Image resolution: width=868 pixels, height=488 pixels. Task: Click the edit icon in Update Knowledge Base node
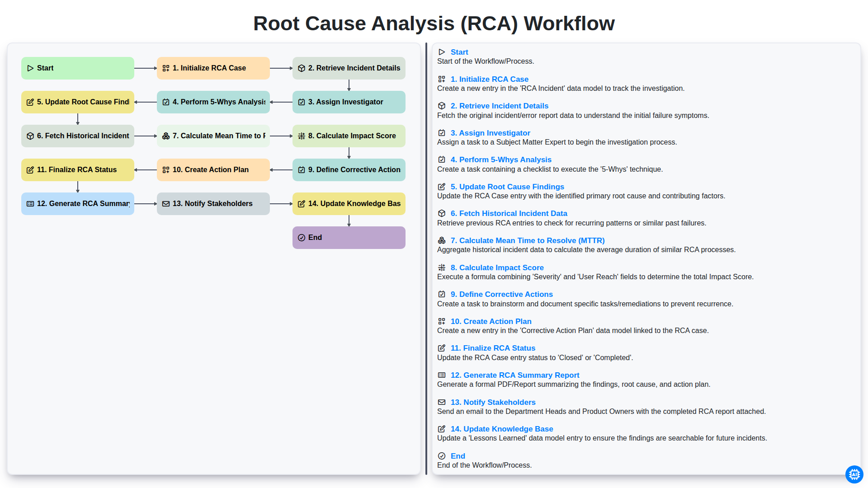302,204
